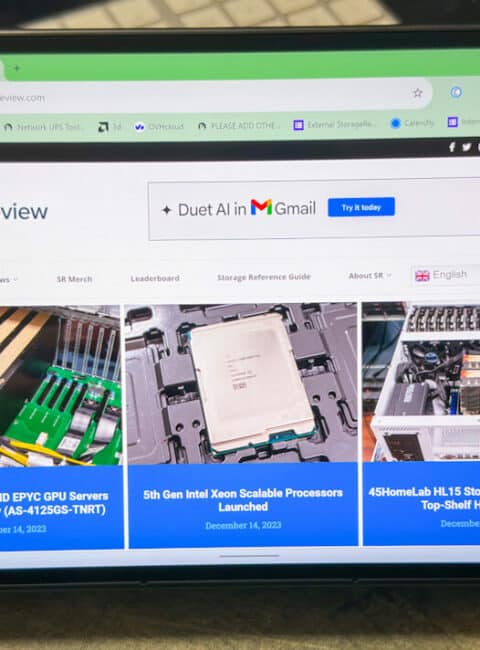Open the Ovhcloud bookmark
Screen dimensions: 480x650
(x=159, y=126)
